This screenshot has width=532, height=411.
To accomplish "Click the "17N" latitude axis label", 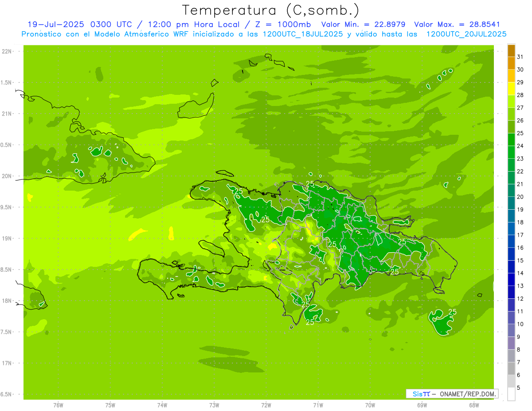I will coord(7,363).
